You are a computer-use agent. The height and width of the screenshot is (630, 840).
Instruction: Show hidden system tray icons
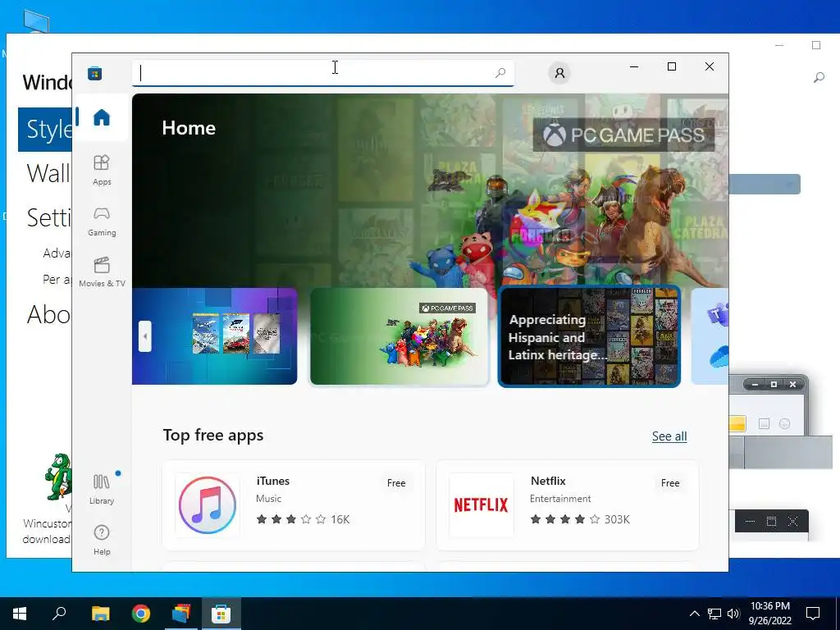(694, 614)
